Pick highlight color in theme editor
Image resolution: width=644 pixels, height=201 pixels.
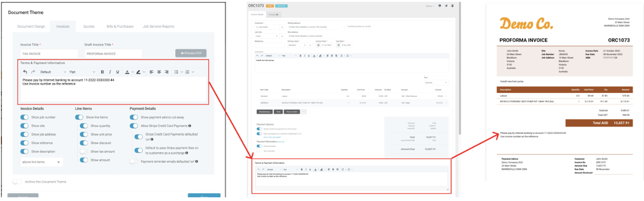138,72
